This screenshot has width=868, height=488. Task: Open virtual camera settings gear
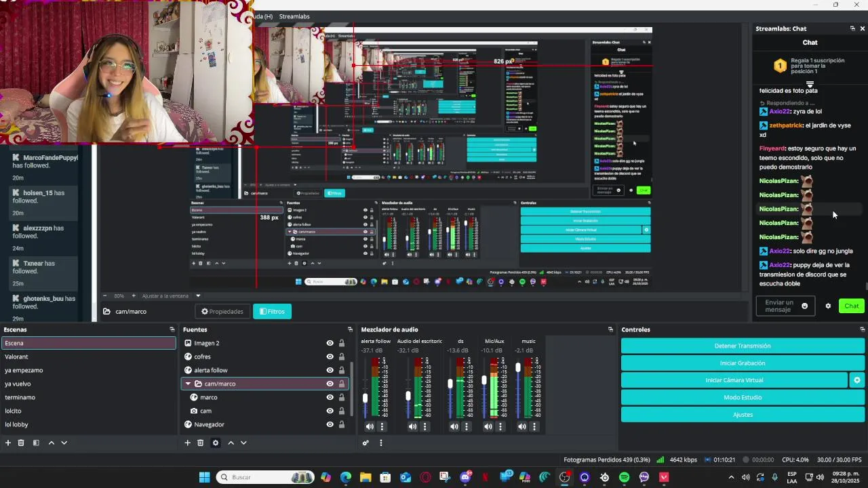coord(856,380)
